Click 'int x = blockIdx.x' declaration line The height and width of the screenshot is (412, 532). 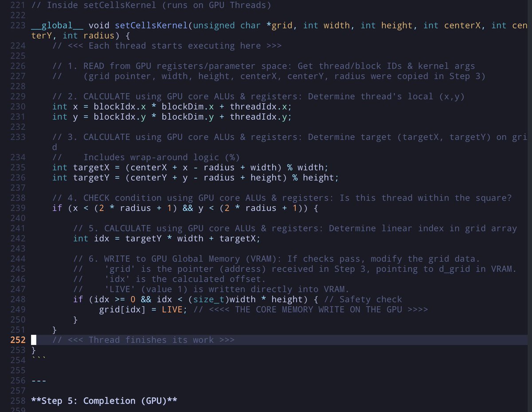point(172,106)
